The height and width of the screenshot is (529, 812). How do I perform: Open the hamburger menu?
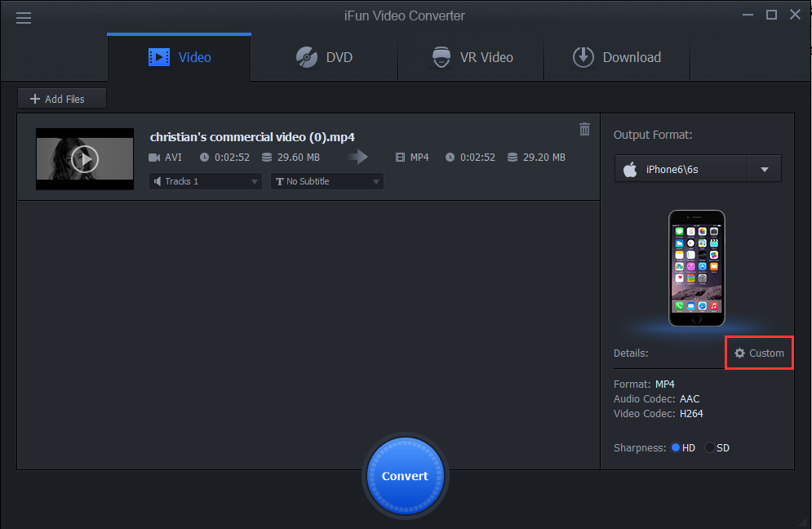tap(24, 18)
